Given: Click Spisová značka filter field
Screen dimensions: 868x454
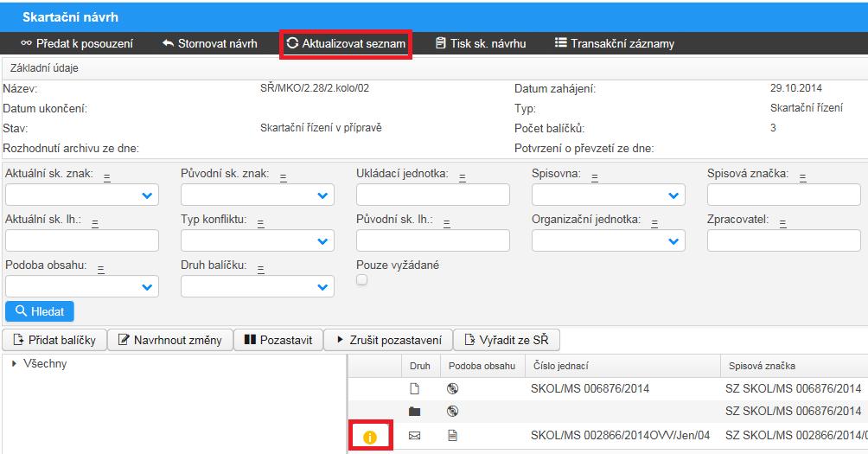Looking at the screenshot, I should [784, 195].
